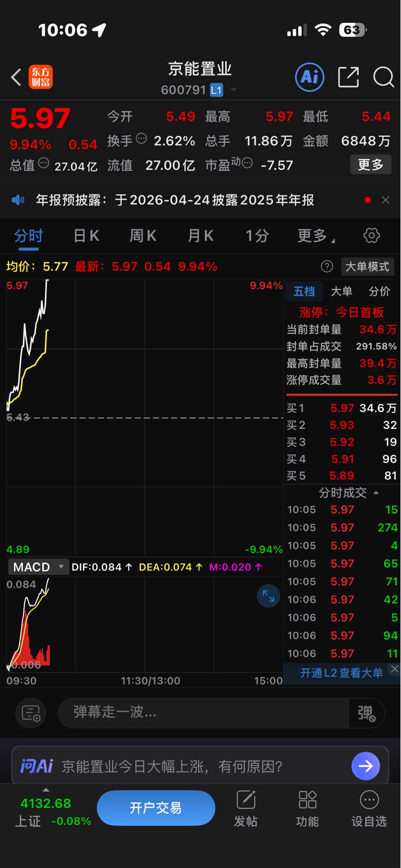Viewport: 401px width, 868px height.
Task: Tap the trade row with volume 94
Action: [342, 635]
